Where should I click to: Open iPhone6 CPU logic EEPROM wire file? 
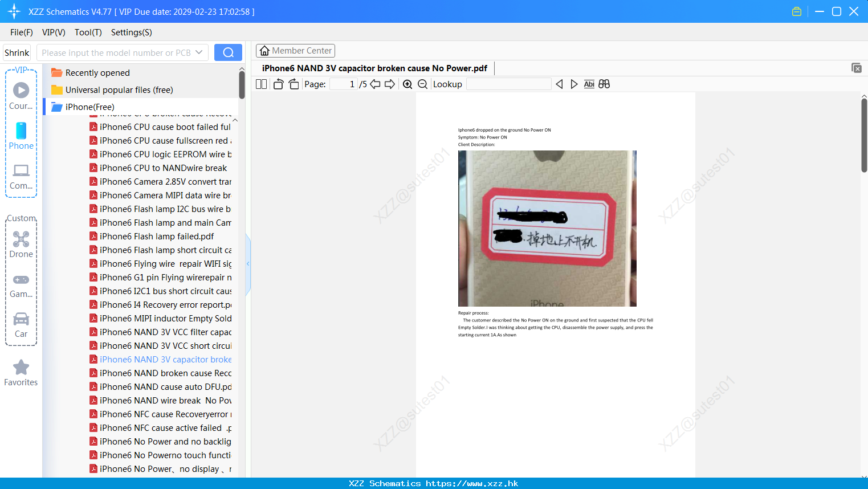pos(165,154)
